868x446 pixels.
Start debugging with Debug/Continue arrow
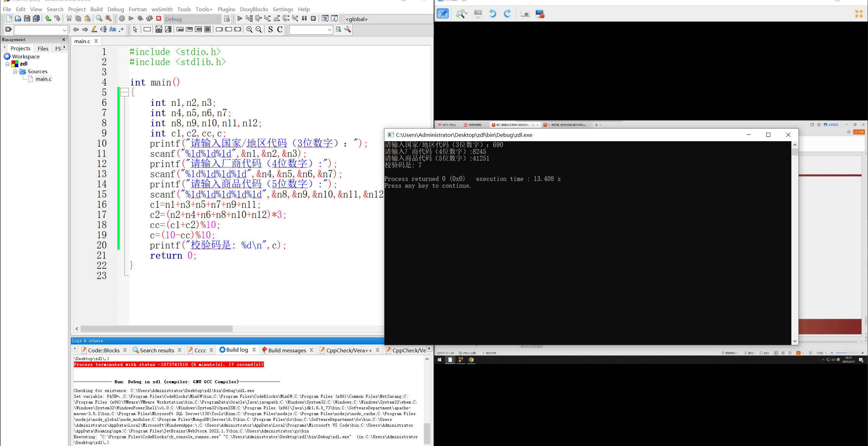(240, 19)
